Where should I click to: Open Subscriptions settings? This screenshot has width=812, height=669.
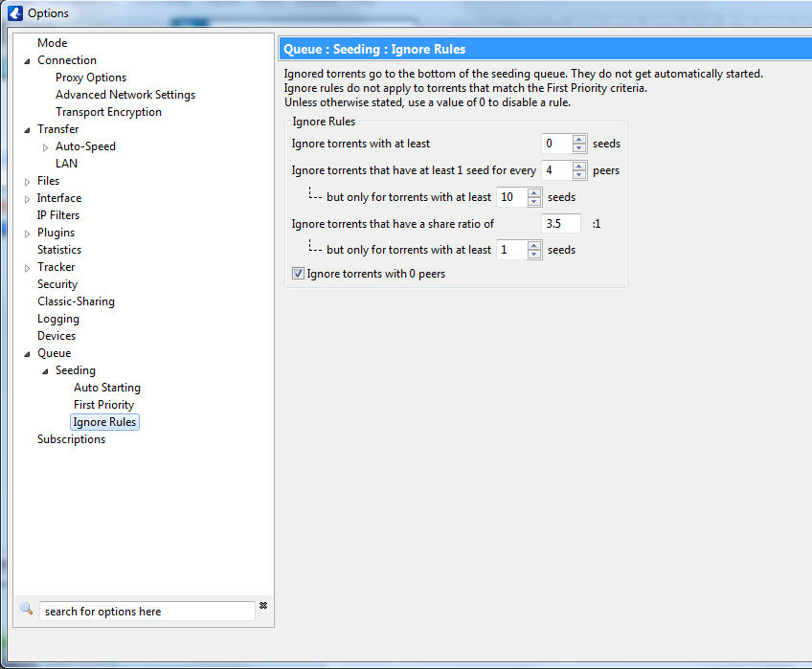click(x=72, y=439)
